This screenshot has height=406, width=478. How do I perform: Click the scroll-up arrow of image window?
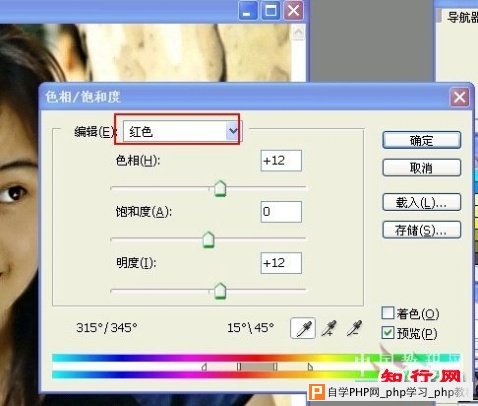point(299,33)
